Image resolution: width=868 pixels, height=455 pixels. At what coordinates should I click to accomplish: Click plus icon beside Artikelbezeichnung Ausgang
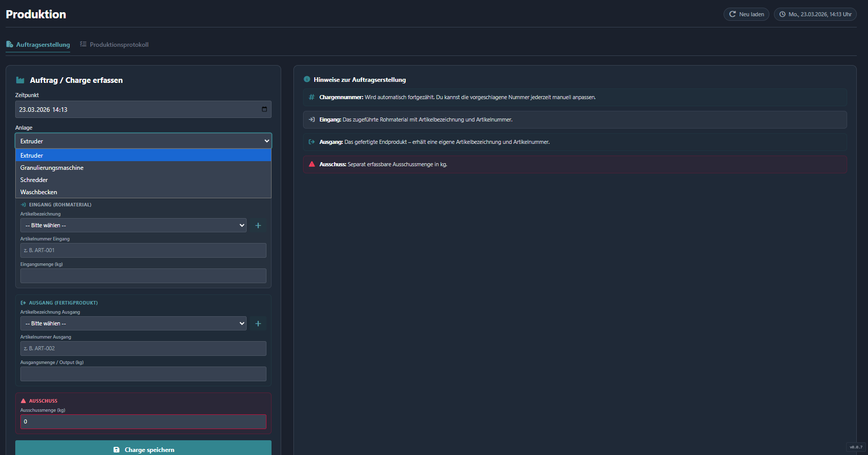(x=258, y=323)
